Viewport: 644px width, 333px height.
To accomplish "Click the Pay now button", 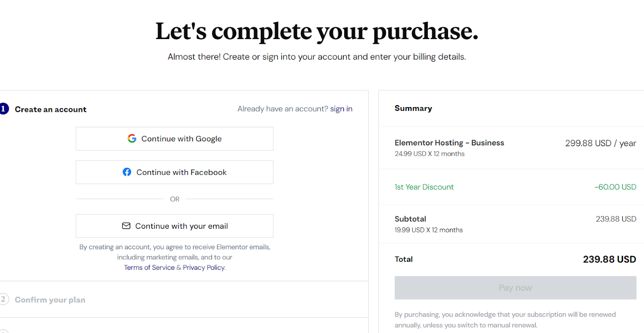I will pos(515,288).
